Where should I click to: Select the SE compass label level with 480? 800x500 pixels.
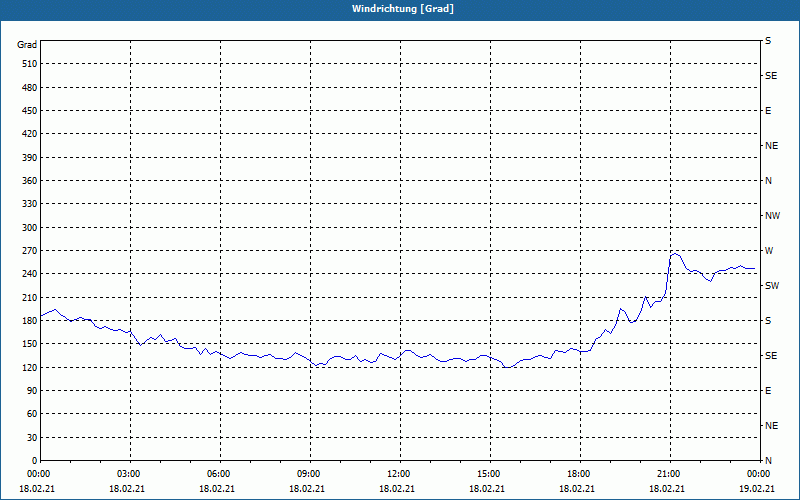(x=771, y=76)
